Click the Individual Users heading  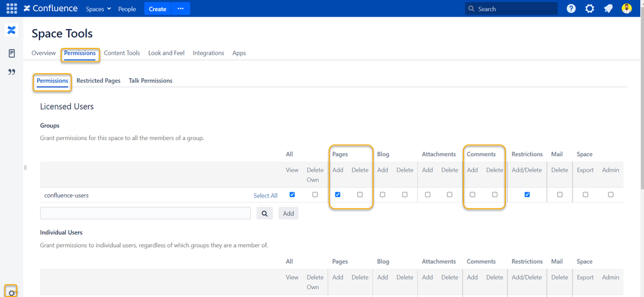pos(61,232)
